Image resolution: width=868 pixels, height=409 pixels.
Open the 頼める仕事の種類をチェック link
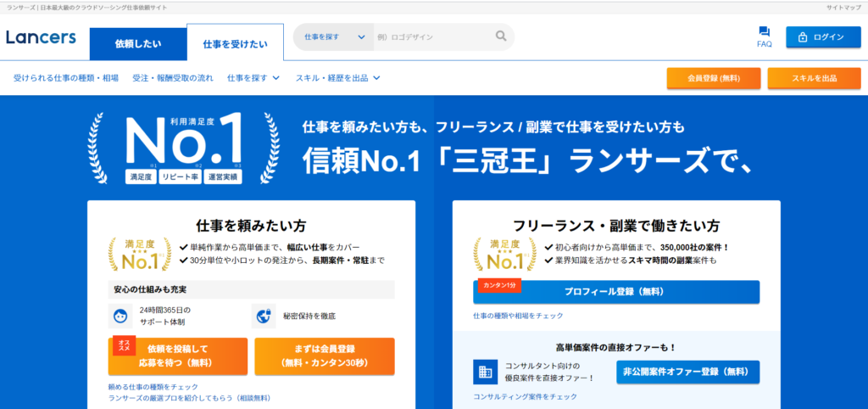[153, 386]
